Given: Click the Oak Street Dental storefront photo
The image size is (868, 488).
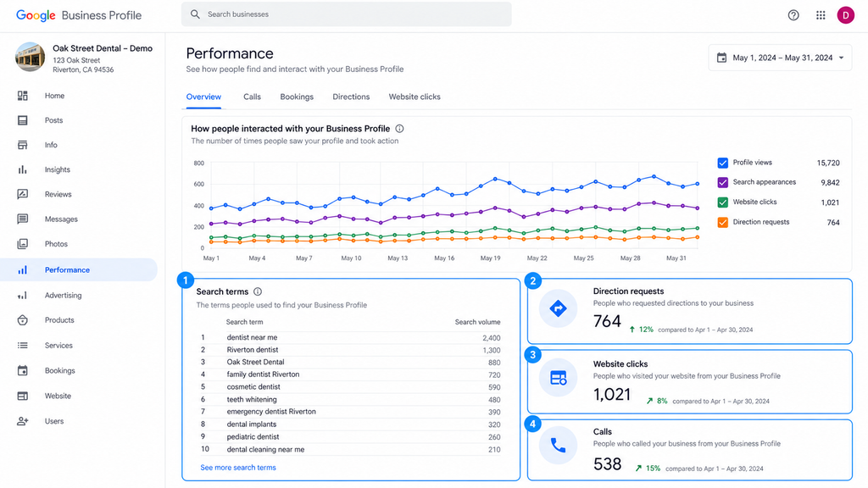Looking at the screenshot, I should (x=30, y=58).
